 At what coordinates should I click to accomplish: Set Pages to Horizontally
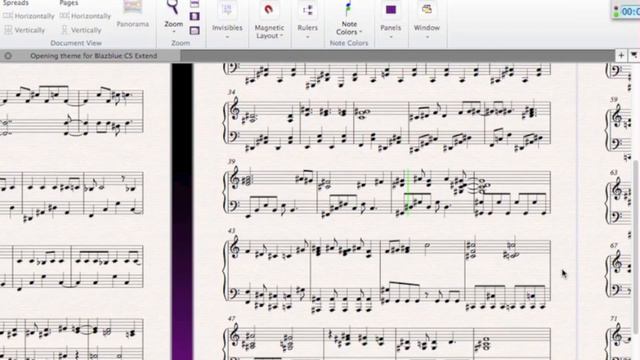point(85,16)
